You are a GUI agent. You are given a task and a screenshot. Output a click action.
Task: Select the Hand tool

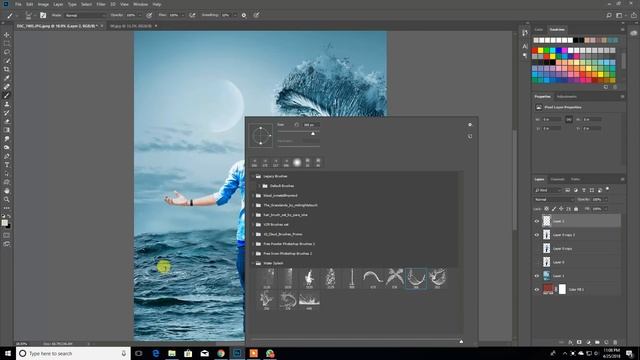pyautogui.click(x=7, y=191)
